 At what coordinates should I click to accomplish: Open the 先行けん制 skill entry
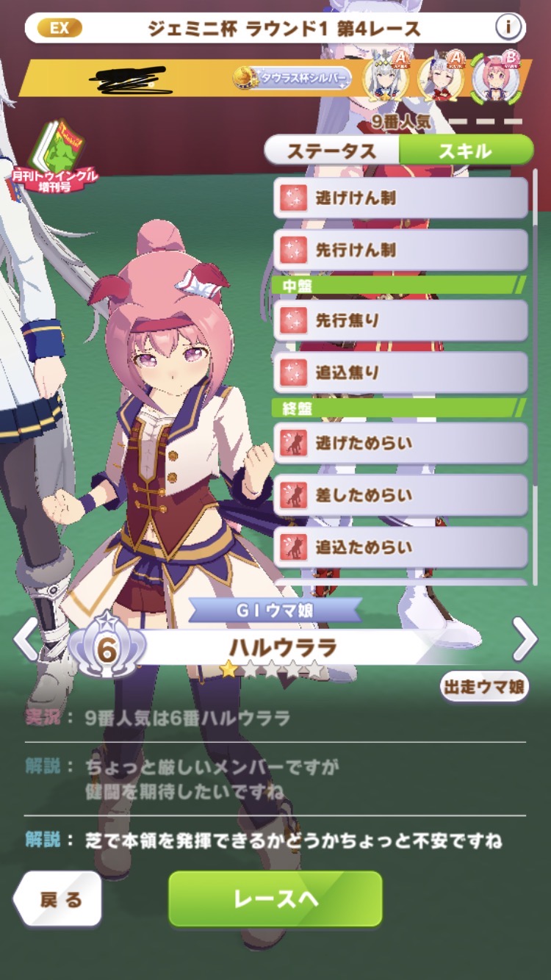[x=401, y=250]
